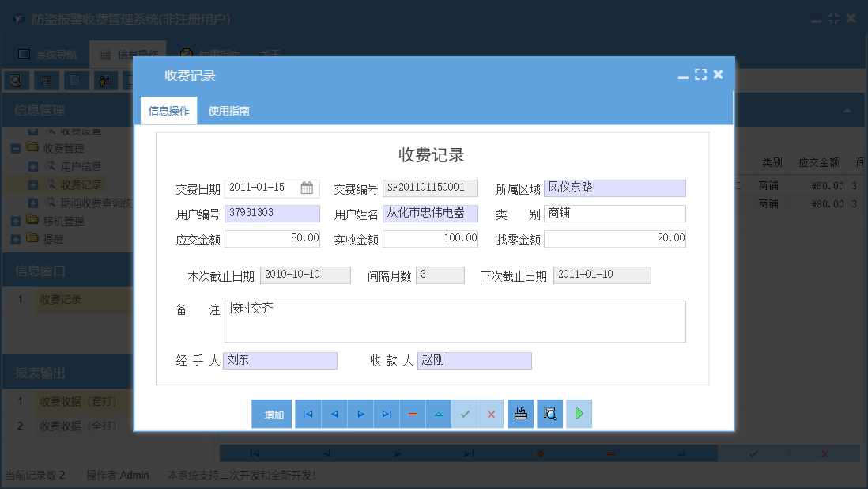Click the 增加 button to add record
The height and width of the screenshot is (489, 868).
tap(271, 413)
